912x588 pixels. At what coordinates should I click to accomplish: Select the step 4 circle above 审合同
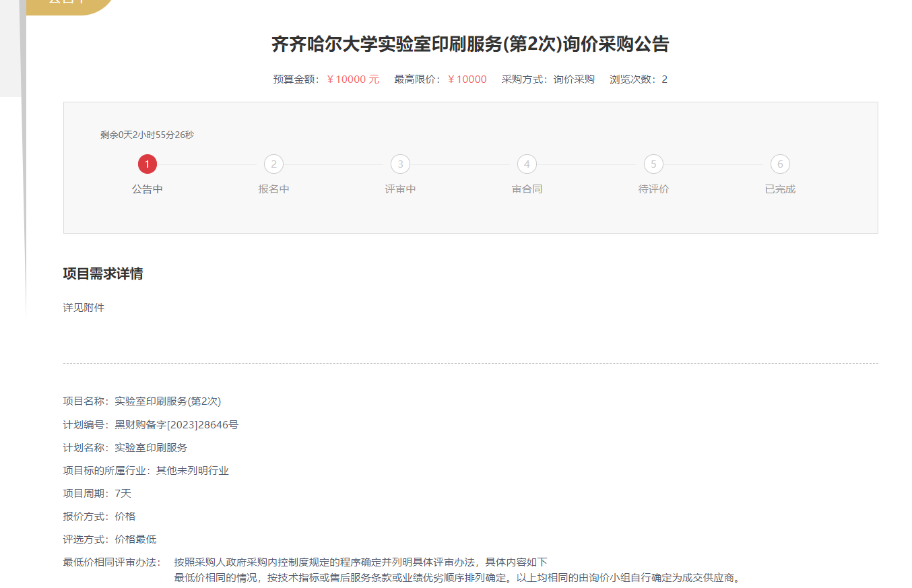tap(527, 164)
